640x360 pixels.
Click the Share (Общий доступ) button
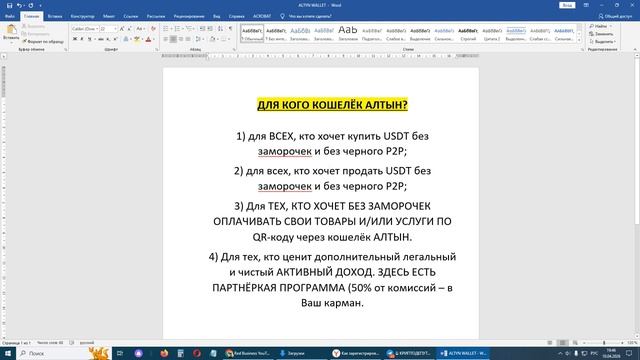(615, 16)
